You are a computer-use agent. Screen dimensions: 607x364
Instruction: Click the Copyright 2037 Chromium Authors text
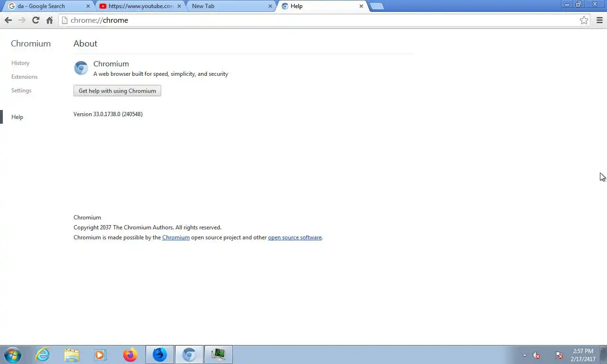pos(147,227)
